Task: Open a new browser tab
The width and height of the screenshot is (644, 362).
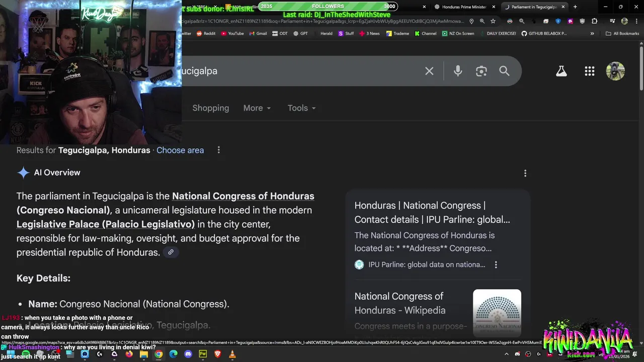Action: tap(575, 7)
